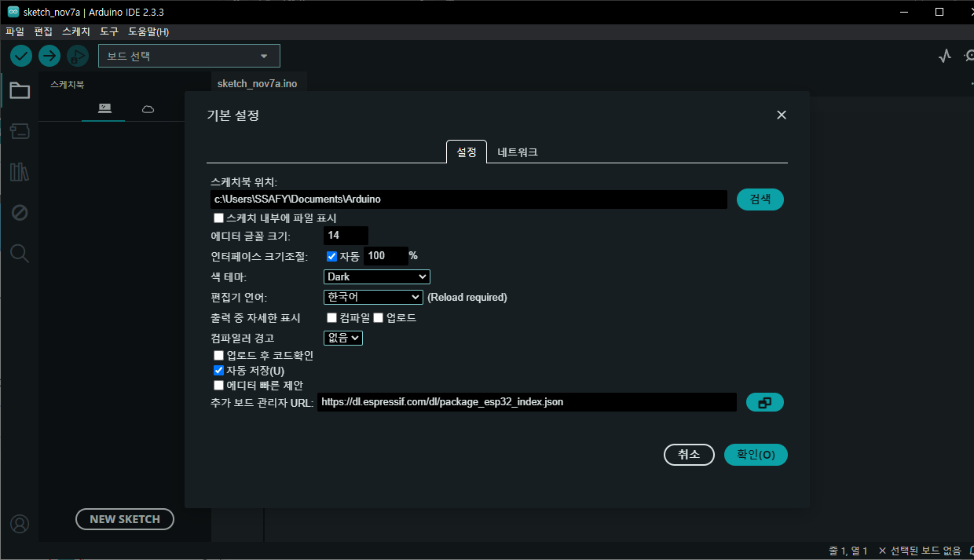Screen dimensions: 974x560
Task: Click the NEW SKETCH button
Action: click(x=125, y=519)
